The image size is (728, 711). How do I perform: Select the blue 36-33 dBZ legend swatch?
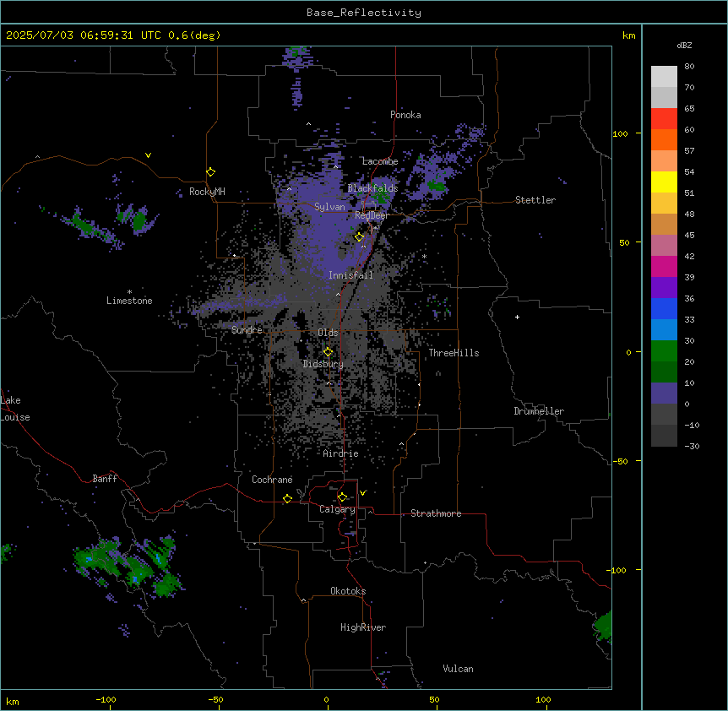click(x=664, y=308)
